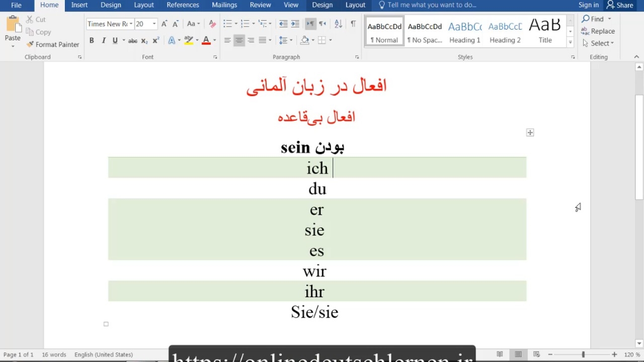The width and height of the screenshot is (644, 362).
Task: Show paragraph marks with the pilcrow icon
Action: [x=353, y=24]
